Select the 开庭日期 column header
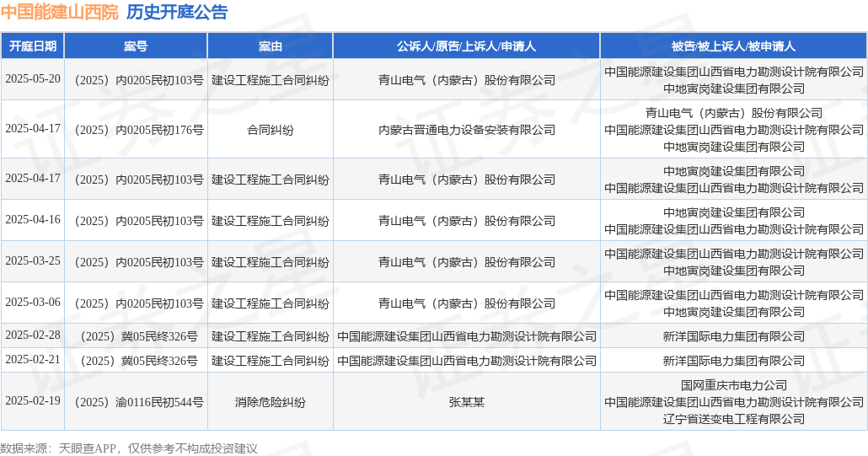 coord(33,46)
